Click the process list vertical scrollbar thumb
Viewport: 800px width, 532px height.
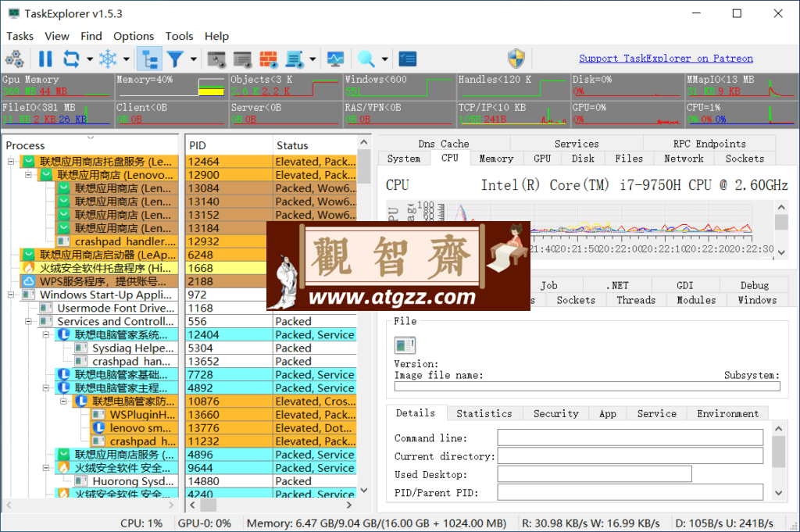364,166
